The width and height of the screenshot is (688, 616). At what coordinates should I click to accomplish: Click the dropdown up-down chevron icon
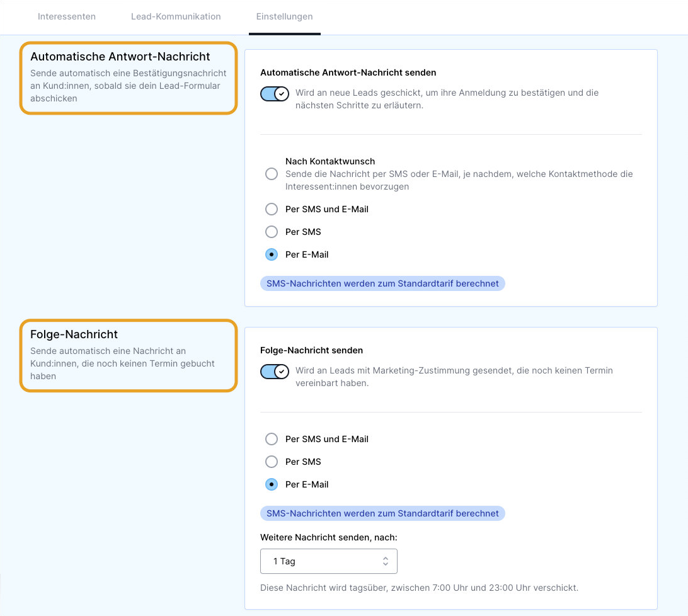[385, 561]
